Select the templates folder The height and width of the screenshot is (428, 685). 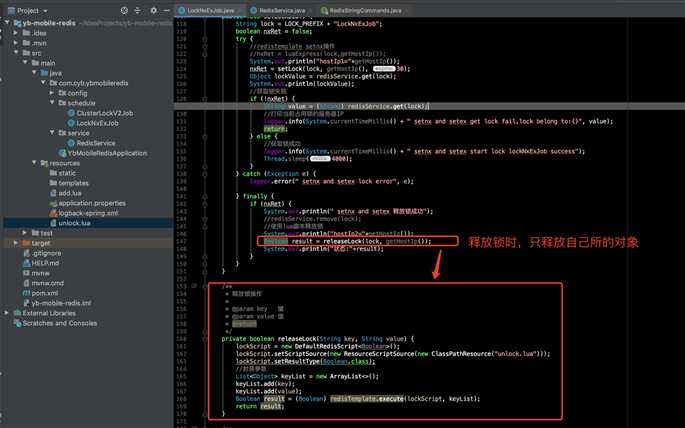pos(73,183)
